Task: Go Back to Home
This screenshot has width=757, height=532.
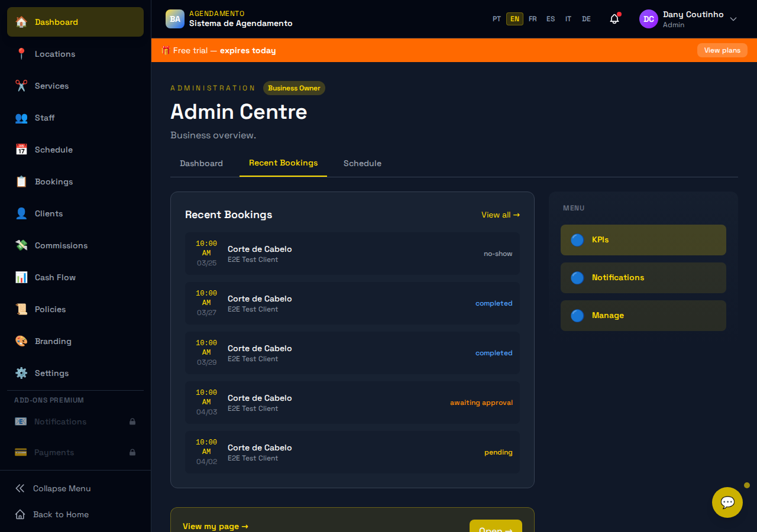Action: pos(76,514)
